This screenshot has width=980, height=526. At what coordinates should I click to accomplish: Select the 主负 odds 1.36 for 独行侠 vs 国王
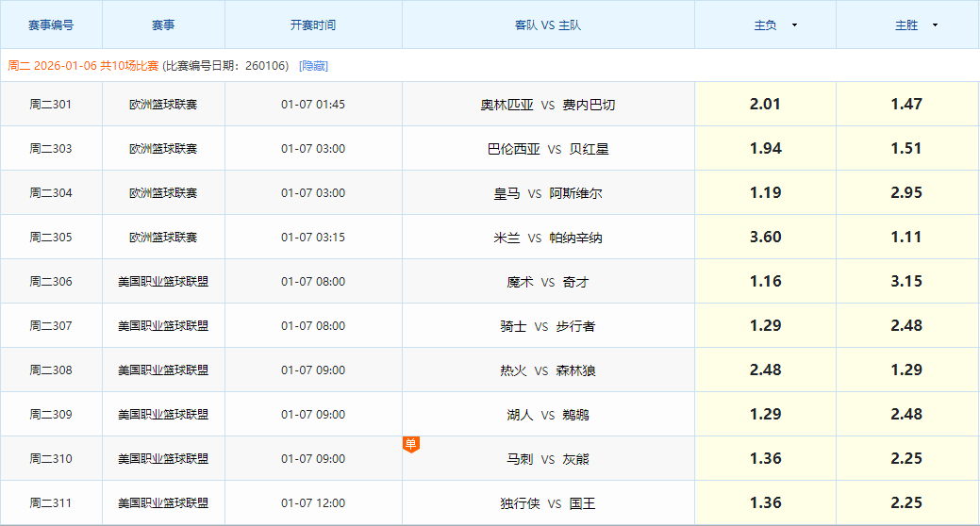point(765,502)
